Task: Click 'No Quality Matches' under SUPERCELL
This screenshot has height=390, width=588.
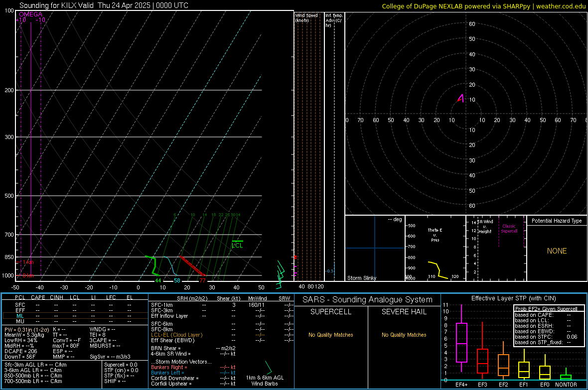Action: click(x=331, y=335)
